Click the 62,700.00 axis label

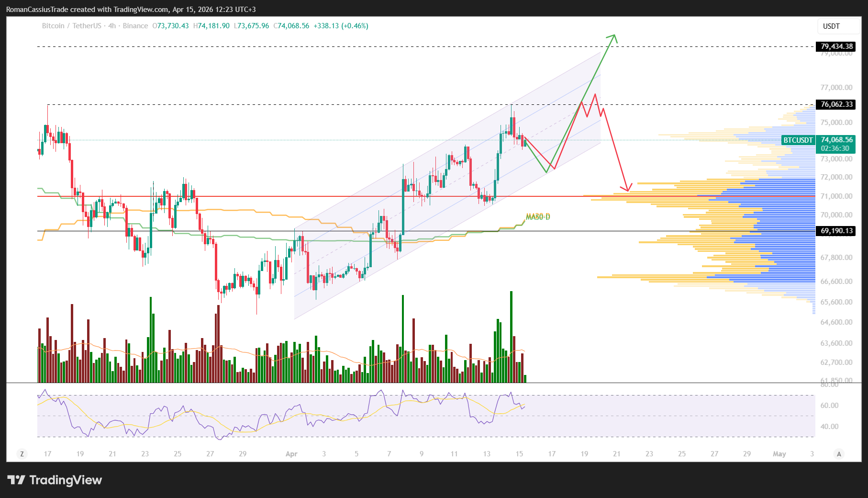pyautogui.click(x=836, y=362)
